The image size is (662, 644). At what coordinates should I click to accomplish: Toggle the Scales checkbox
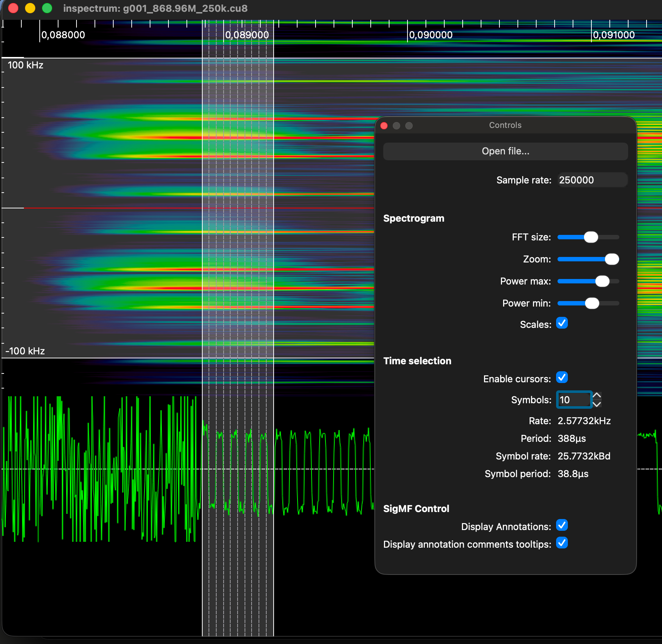point(562,323)
